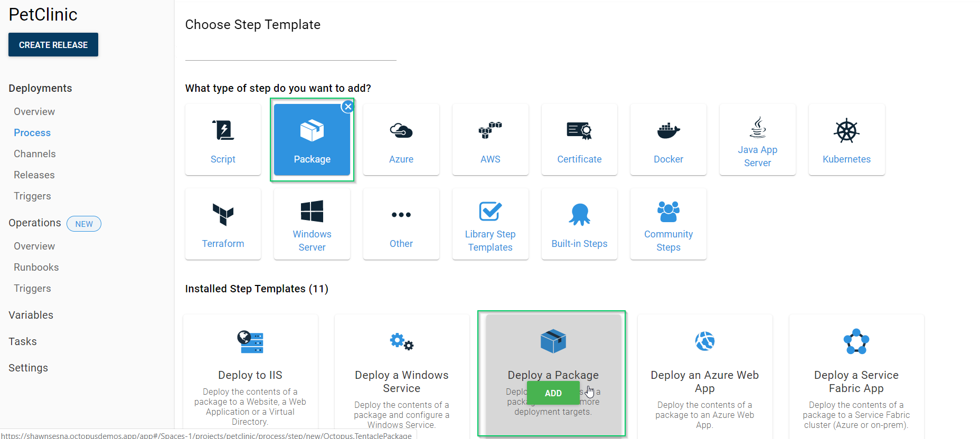Image resolution: width=980 pixels, height=439 pixels.
Task: Open the Deploy to IIS template
Action: tap(250, 375)
